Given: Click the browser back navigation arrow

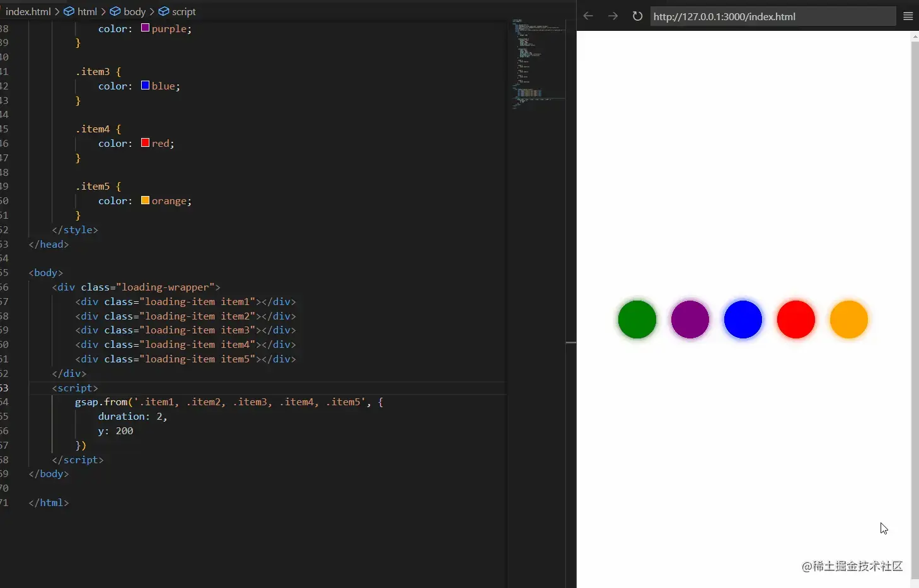Looking at the screenshot, I should (588, 16).
